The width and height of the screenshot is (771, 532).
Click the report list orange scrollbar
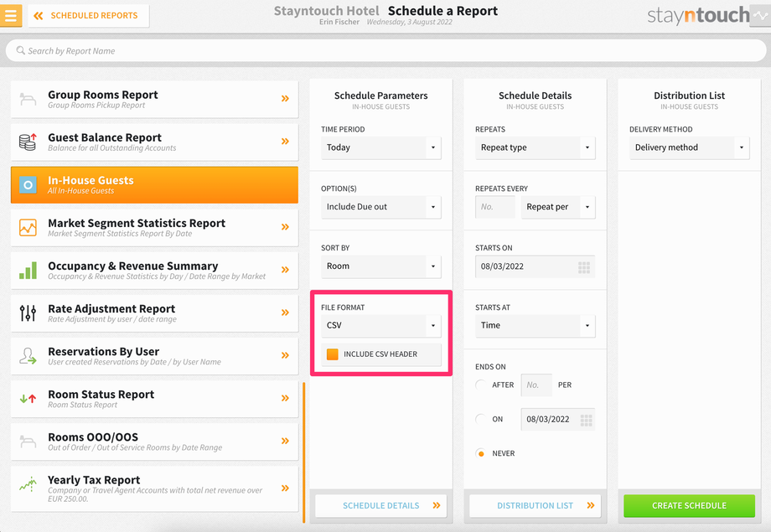pos(304,452)
